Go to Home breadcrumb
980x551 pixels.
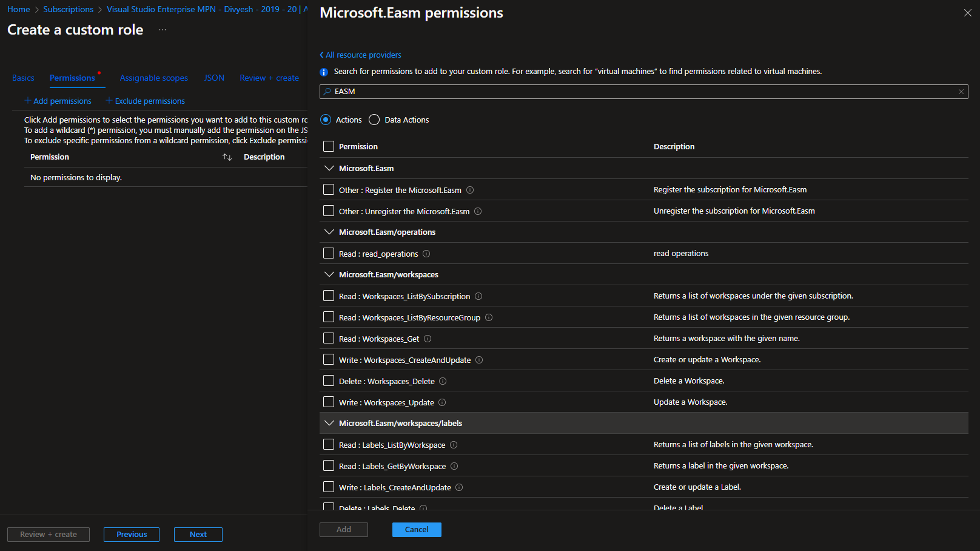click(x=19, y=10)
